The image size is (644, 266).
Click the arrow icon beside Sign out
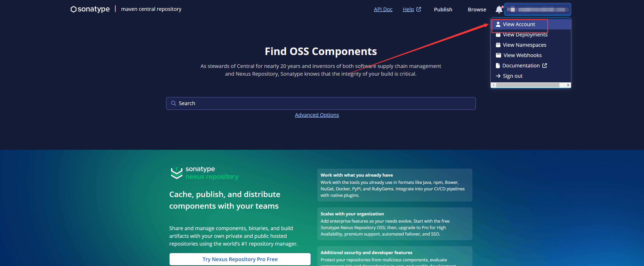498,76
